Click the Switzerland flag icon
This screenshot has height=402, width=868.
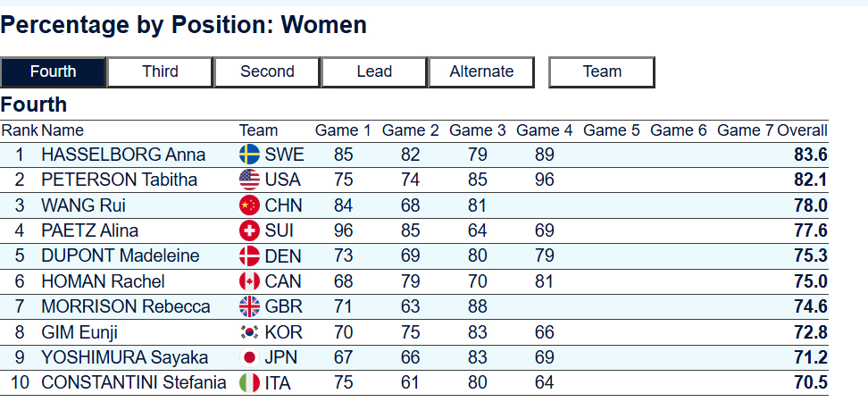click(249, 230)
